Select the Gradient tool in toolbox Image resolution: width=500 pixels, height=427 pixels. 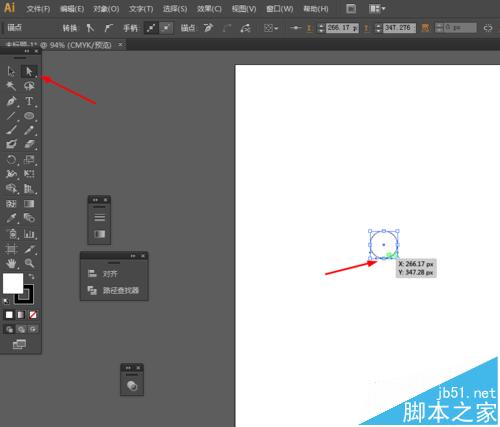tap(29, 203)
